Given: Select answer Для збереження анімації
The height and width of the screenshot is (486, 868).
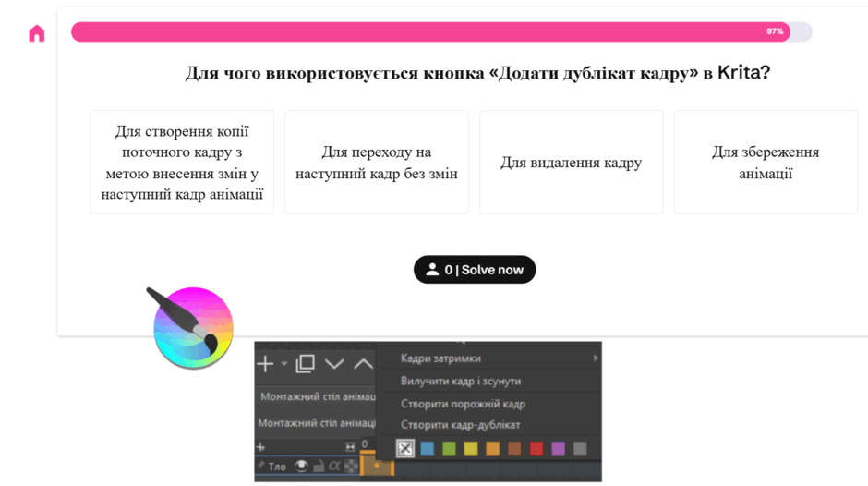Looking at the screenshot, I should click(766, 163).
